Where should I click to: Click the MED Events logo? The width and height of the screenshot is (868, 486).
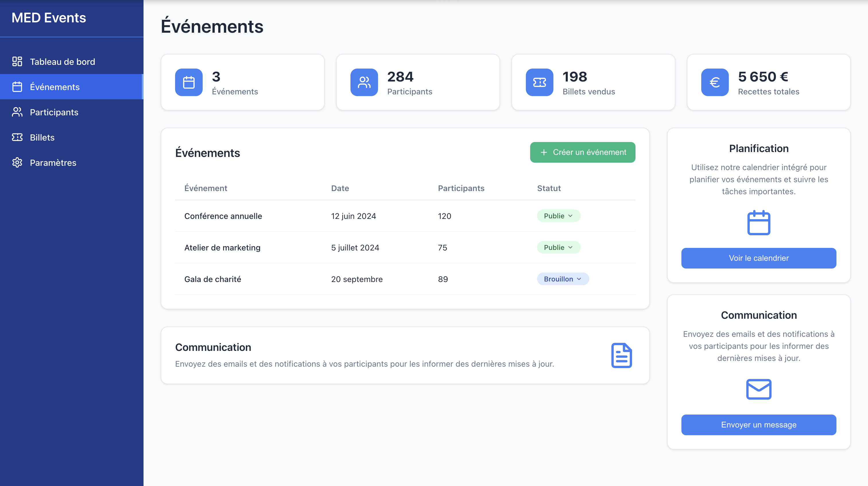(x=49, y=18)
